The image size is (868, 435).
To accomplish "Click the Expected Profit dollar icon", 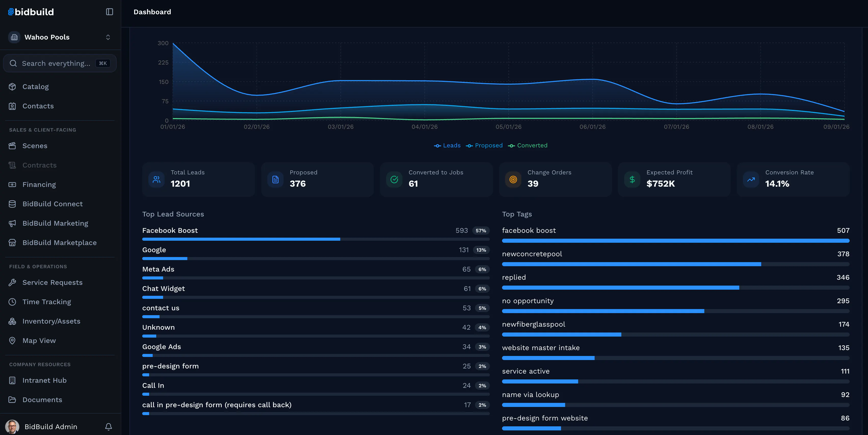I will click(x=632, y=180).
